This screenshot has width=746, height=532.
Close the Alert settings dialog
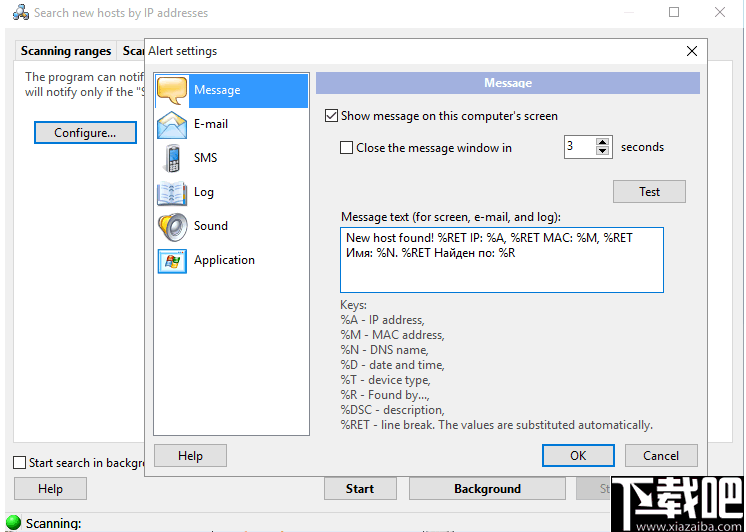tap(692, 51)
